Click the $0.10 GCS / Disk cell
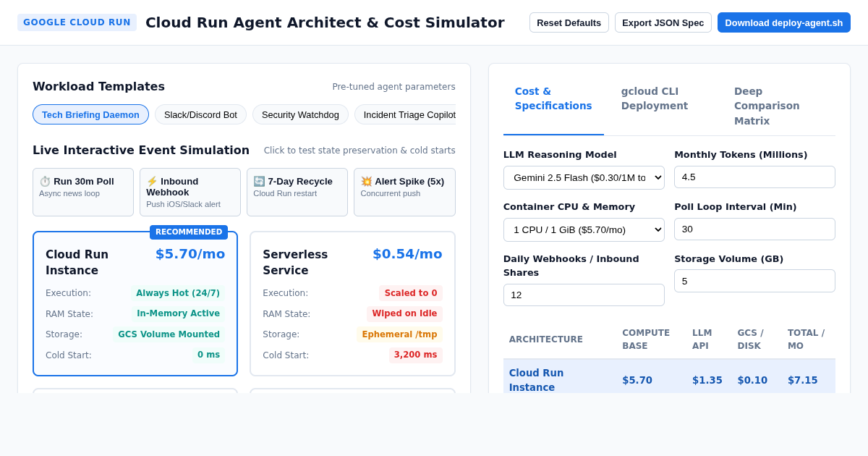 (752, 380)
